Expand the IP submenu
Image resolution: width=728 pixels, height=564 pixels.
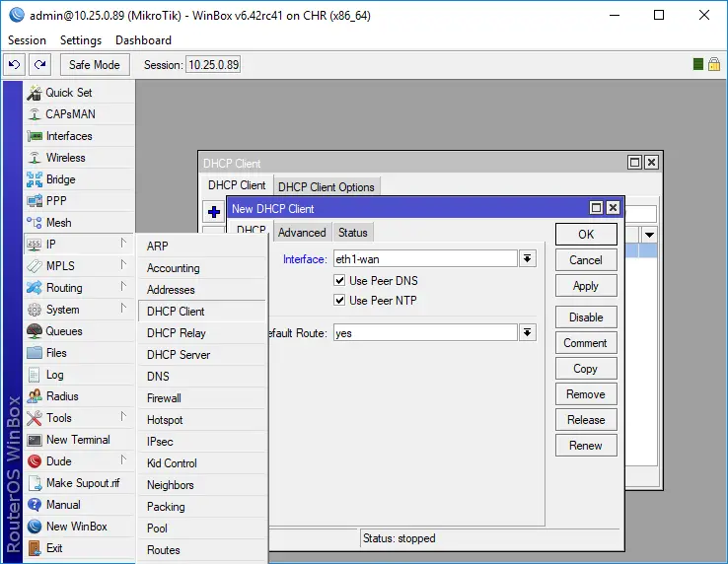pyautogui.click(x=79, y=245)
